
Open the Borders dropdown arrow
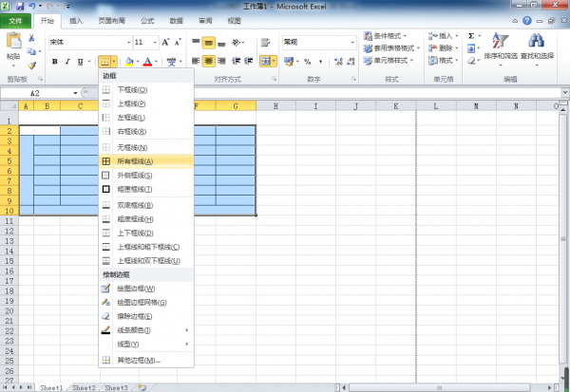[114, 62]
